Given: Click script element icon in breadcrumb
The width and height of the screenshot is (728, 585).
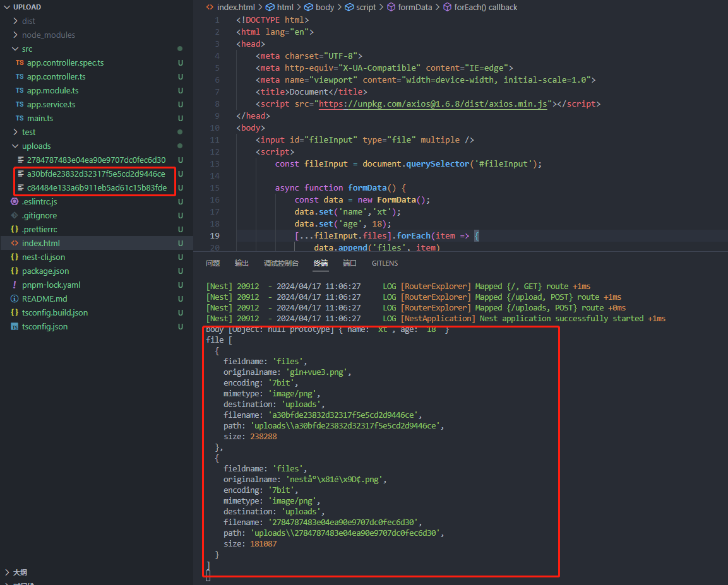Looking at the screenshot, I should (349, 7).
